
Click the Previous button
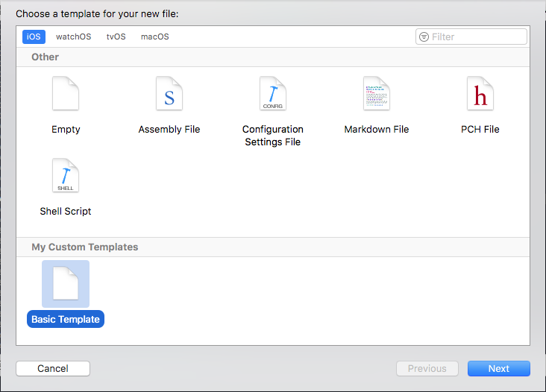[427, 368]
